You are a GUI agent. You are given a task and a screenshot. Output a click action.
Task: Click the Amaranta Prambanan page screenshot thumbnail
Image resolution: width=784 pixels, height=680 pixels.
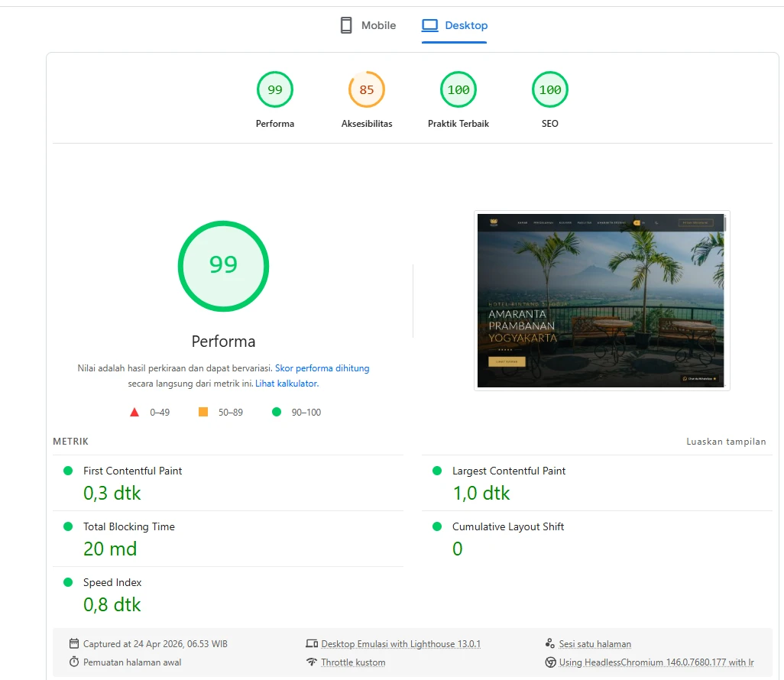[x=601, y=300]
